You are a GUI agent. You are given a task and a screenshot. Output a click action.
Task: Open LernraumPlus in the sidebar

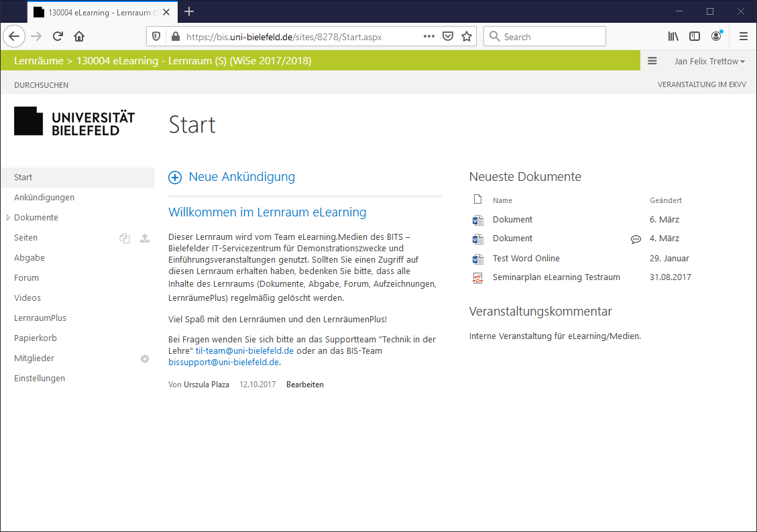click(x=40, y=318)
